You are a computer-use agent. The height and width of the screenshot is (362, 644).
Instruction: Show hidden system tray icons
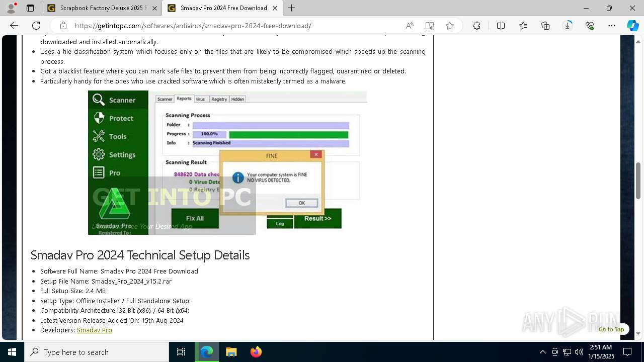542,352
